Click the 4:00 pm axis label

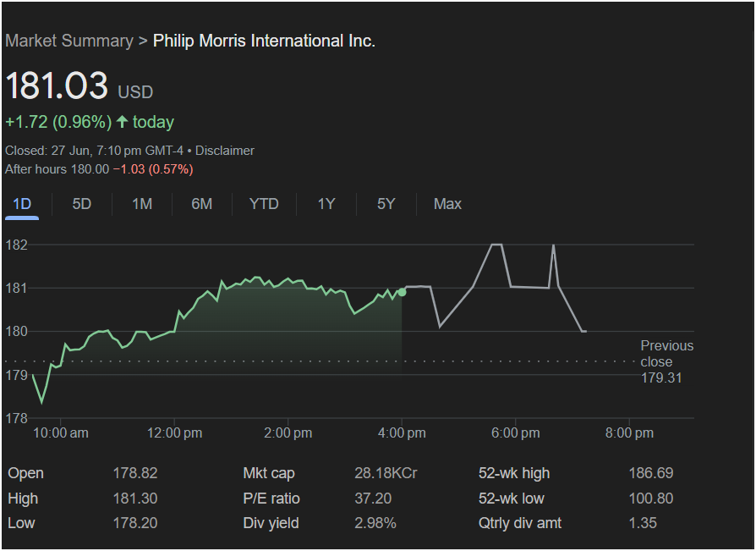pyautogui.click(x=402, y=433)
